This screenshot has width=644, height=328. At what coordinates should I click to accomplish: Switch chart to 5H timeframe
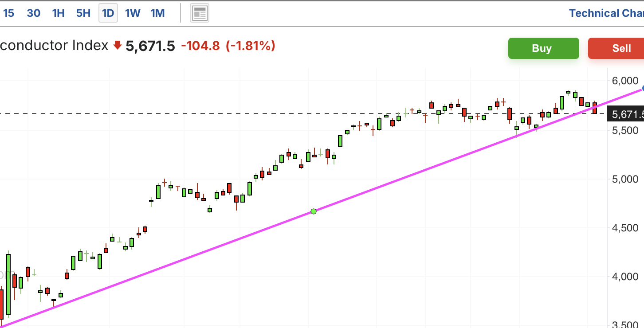(x=83, y=13)
